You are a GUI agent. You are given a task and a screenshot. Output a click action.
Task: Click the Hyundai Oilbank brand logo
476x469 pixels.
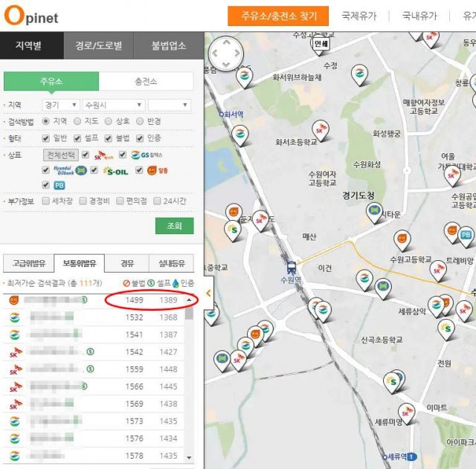[65, 170]
